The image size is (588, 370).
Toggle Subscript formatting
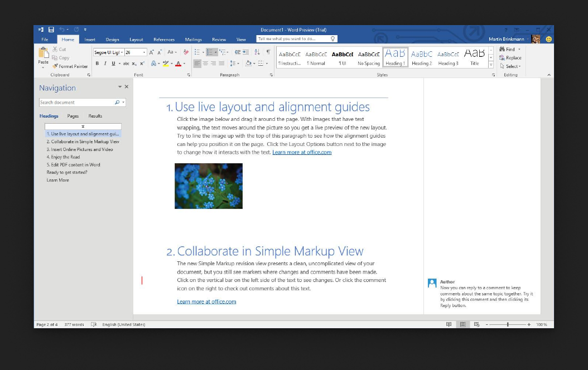(x=134, y=64)
